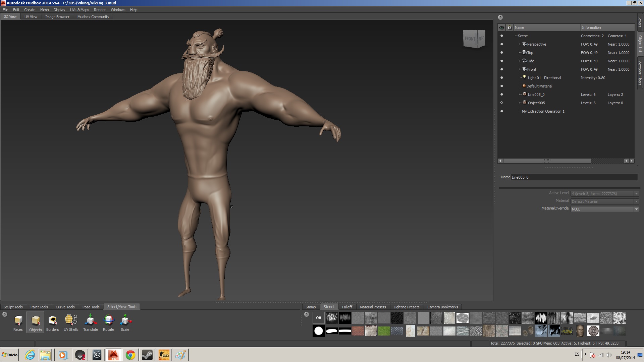Click the ViewCube navigation widget
The width and height of the screenshot is (644, 362).
[x=474, y=39]
